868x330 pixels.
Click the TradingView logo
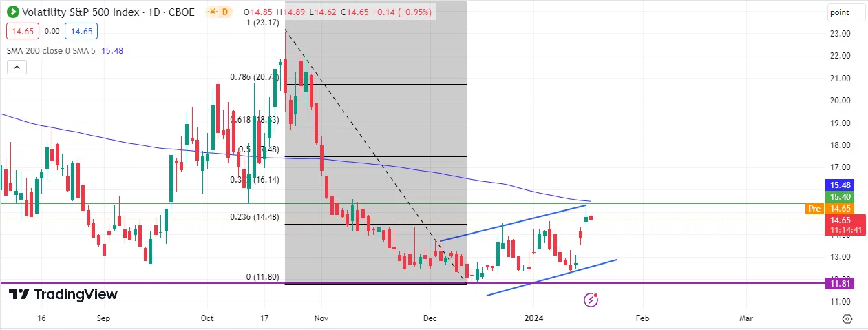[63, 294]
